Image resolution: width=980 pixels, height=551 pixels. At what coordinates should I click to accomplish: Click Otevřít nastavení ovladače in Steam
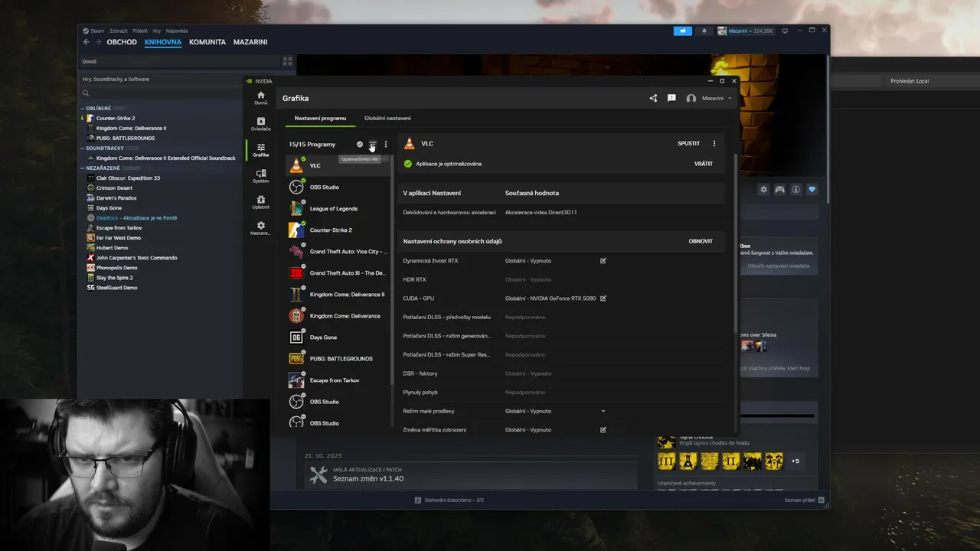coord(779,266)
